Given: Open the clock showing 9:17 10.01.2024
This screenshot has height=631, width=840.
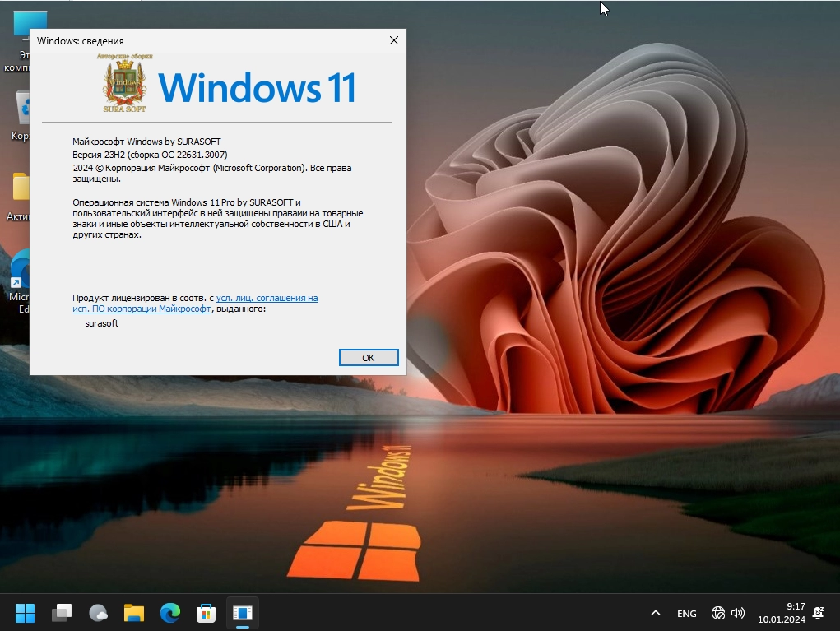Looking at the screenshot, I should click(x=781, y=613).
